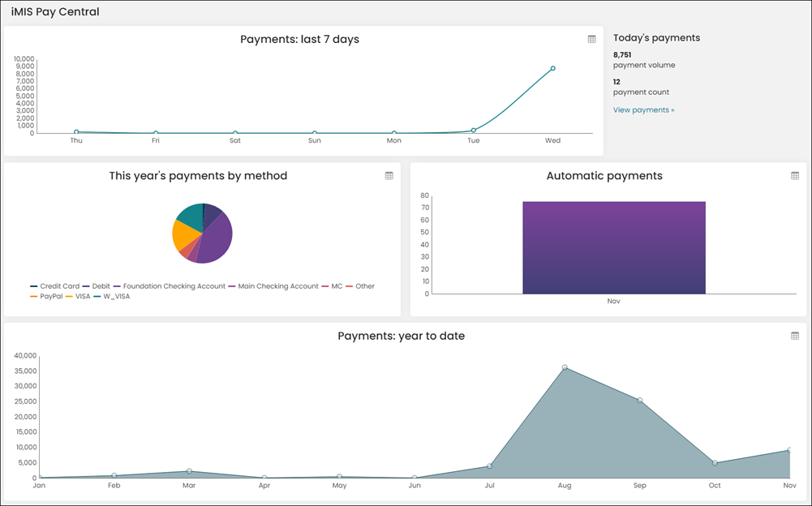Viewport: 812px width, 506px height.
Task: Select the Sep data point on year chart
Action: pyautogui.click(x=639, y=401)
